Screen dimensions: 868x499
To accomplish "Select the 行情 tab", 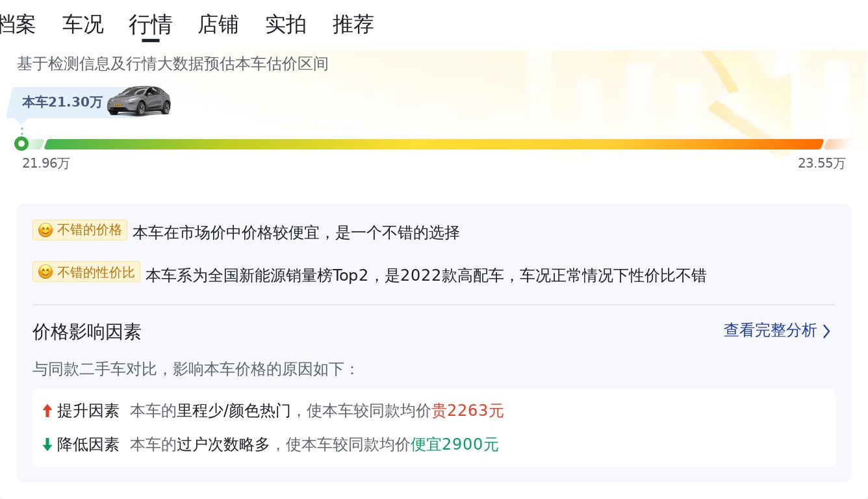I will point(151,25).
